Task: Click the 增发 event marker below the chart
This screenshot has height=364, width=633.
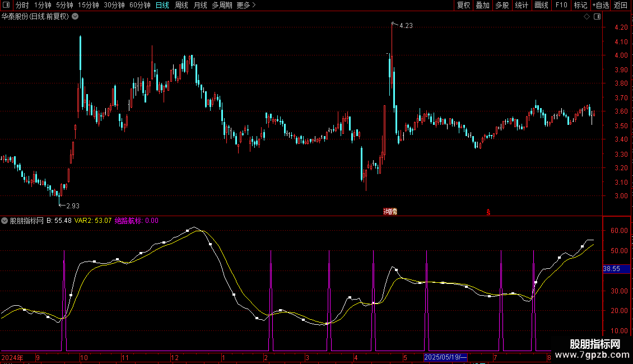Action: (x=390, y=212)
